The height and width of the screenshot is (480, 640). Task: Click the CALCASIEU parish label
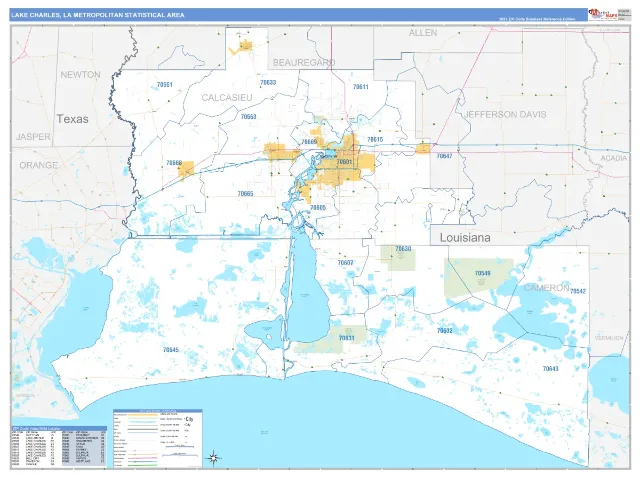tap(227, 98)
